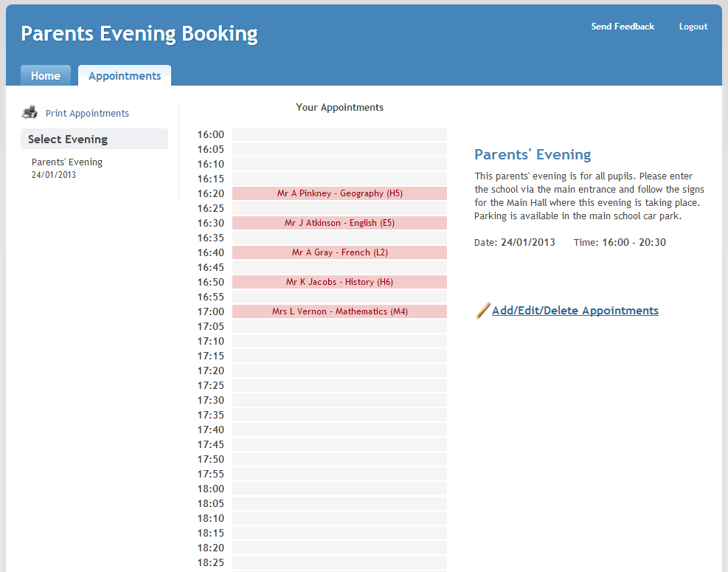
Task: Click the Time: 16:00 - 20:30 text
Action: tap(620, 242)
